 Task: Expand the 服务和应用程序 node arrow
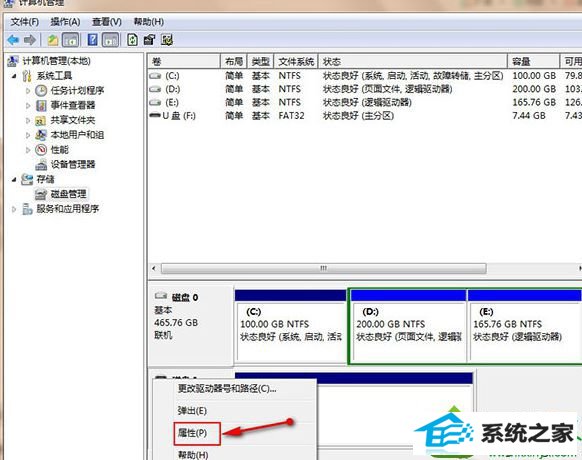pyautogui.click(x=14, y=209)
